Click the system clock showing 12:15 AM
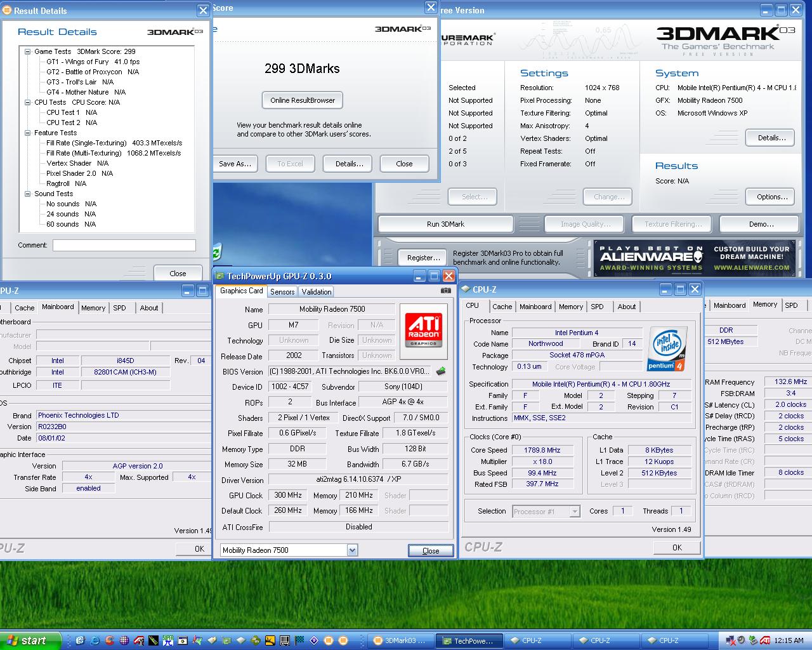Viewport: 812px width, 650px height. pyautogui.click(x=789, y=640)
